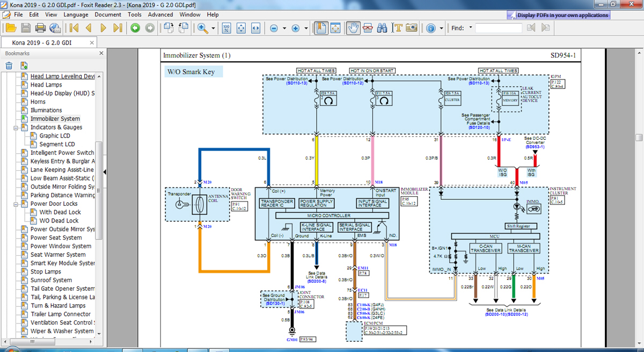Image resolution: width=644 pixels, height=352 pixels.
Task: Toggle Fit Width view mode
Action: [x=255, y=28]
